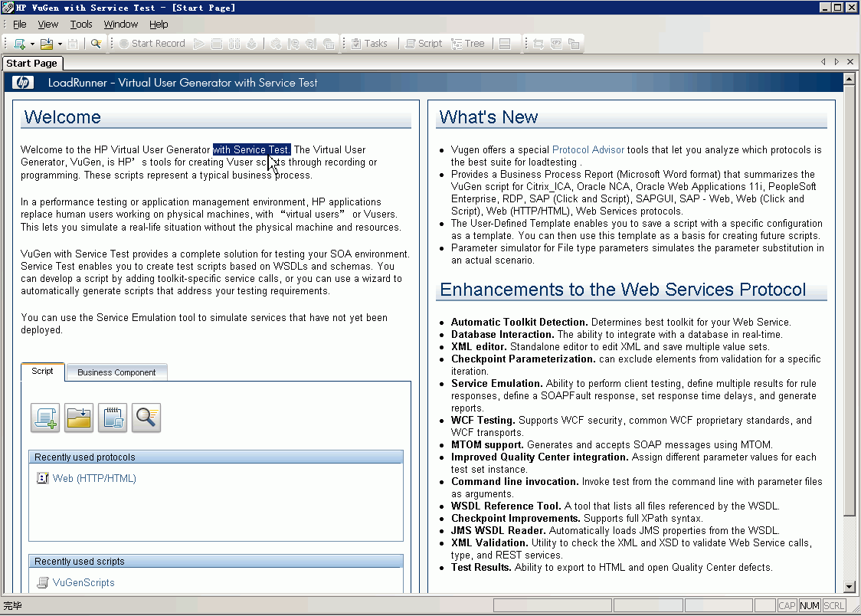Click the VuGenScripts script icon

[42, 582]
